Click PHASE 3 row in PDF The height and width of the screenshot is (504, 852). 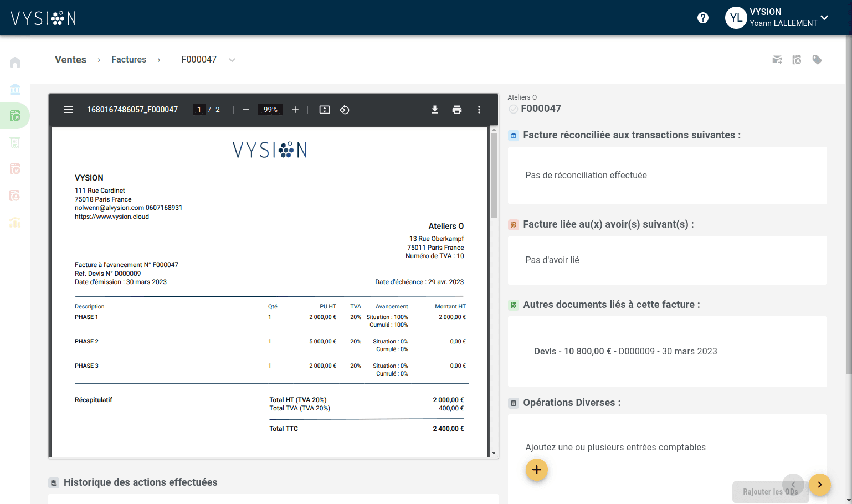coord(270,369)
